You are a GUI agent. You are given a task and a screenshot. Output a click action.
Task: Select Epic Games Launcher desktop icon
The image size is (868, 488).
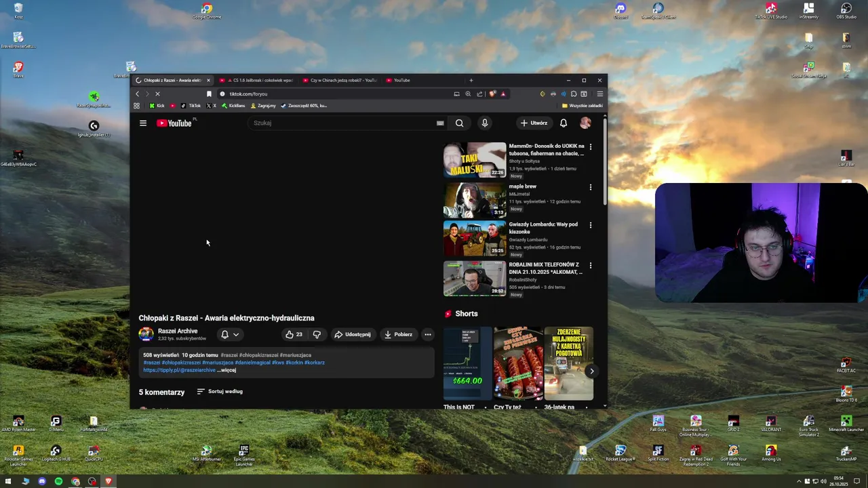(244, 455)
